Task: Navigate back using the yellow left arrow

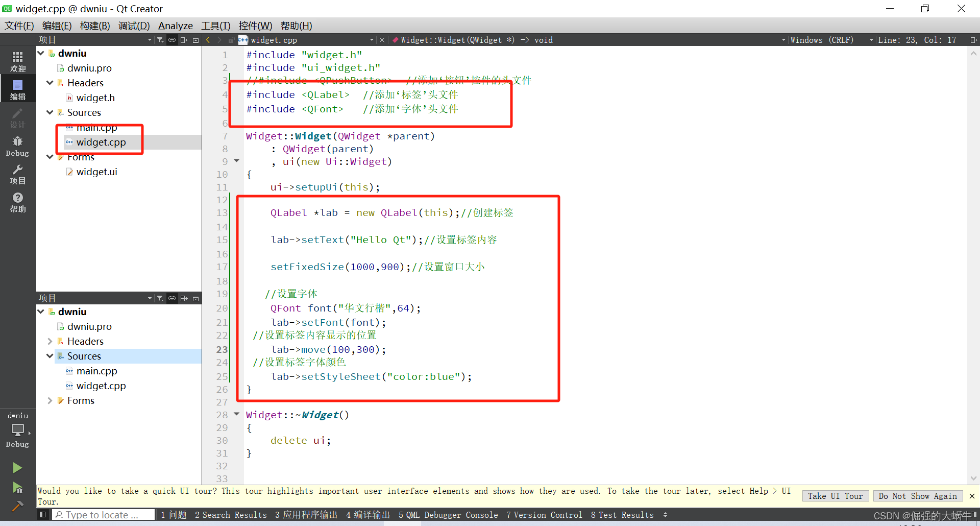Action: 207,40
